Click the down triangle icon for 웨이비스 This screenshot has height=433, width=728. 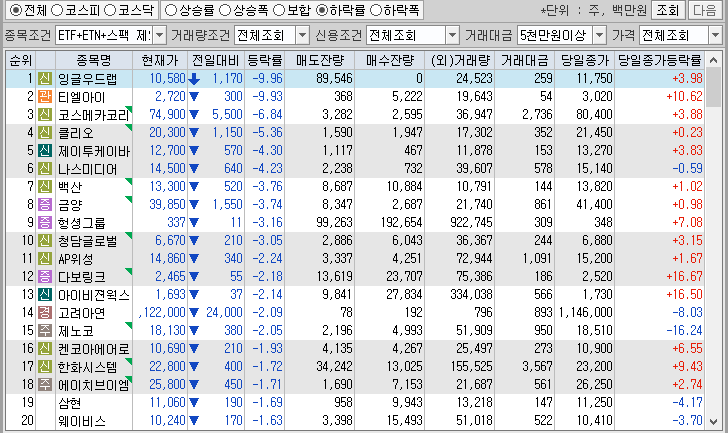(194, 421)
